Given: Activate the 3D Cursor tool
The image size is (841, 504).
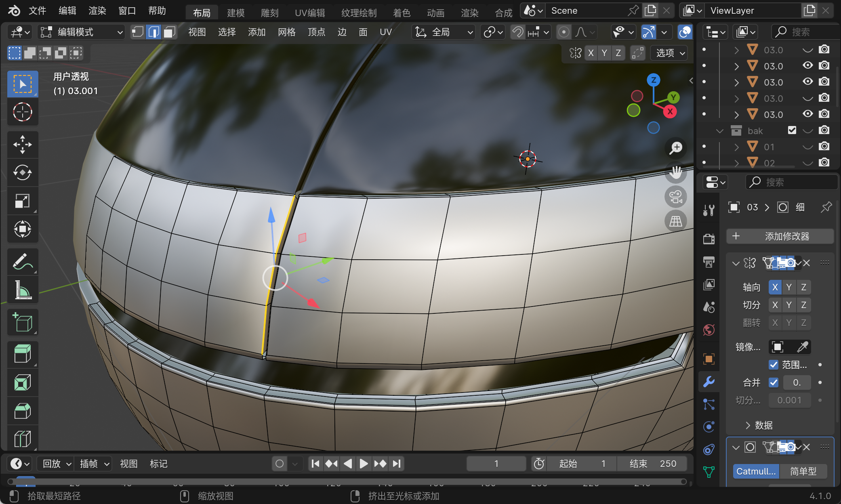Looking at the screenshot, I should [23, 112].
